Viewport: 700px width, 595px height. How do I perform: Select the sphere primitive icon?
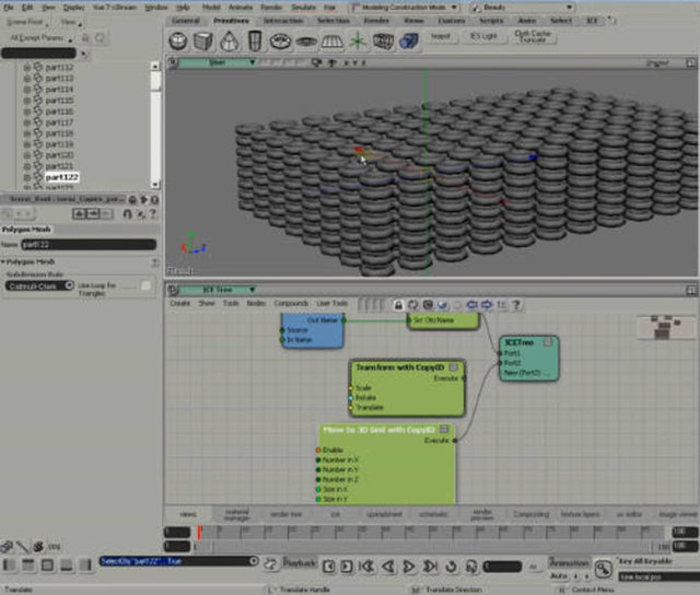178,41
